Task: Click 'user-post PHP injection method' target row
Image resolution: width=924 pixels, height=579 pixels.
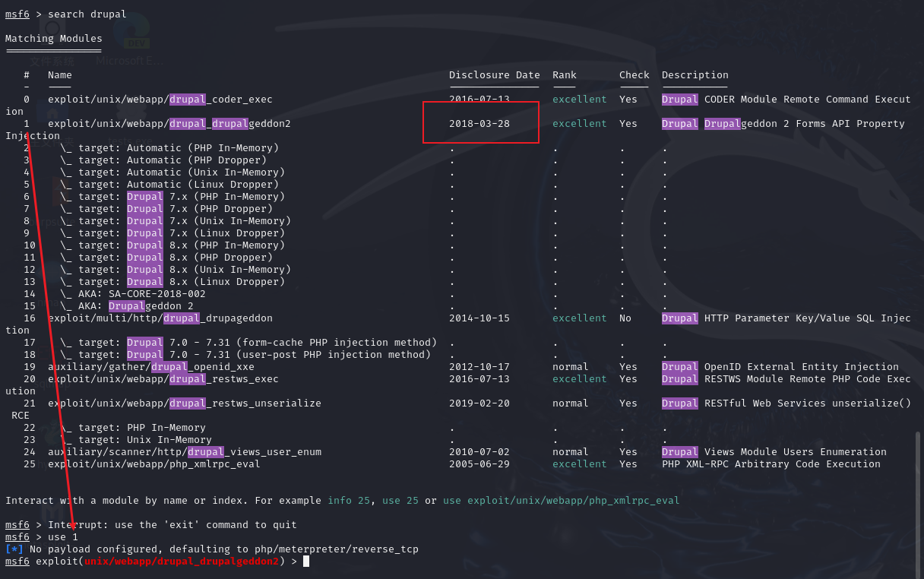Action: click(x=245, y=355)
